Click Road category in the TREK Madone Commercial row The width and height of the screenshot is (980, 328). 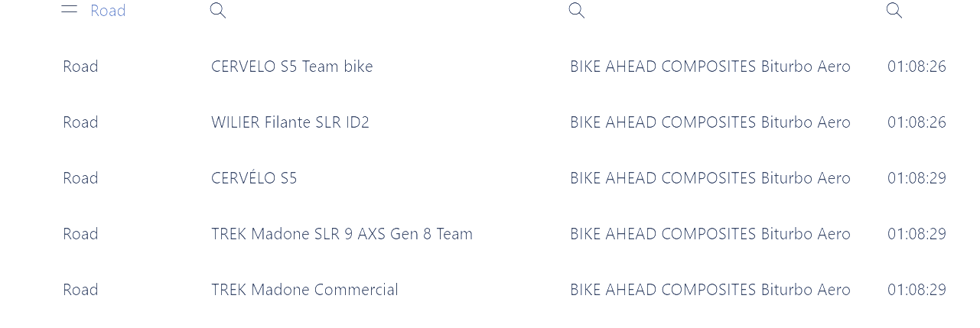click(x=80, y=290)
